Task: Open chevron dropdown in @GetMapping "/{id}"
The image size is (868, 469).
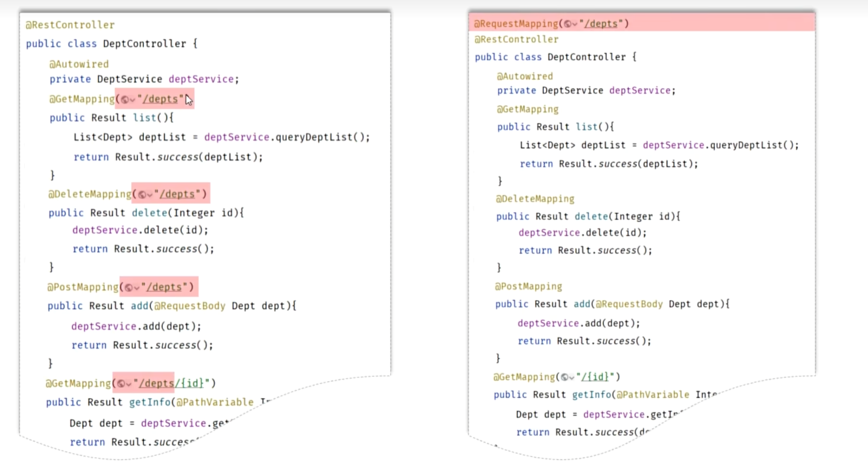Action: pos(572,378)
